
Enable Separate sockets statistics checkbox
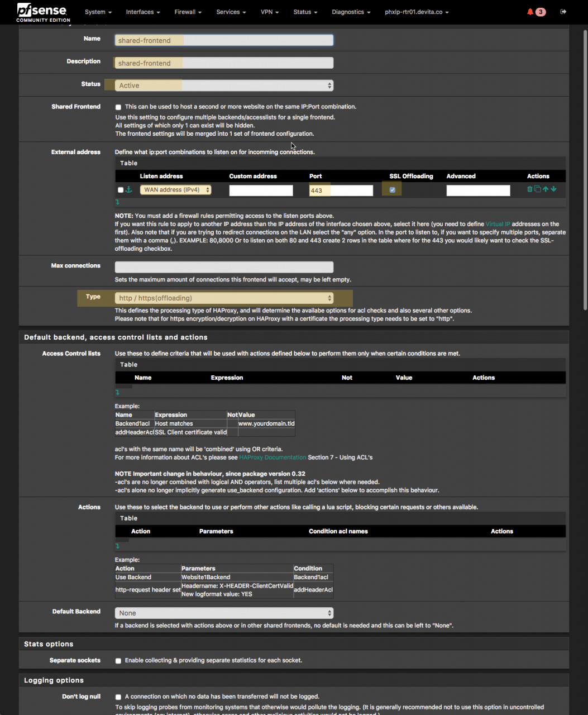pyautogui.click(x=118, y=661)
